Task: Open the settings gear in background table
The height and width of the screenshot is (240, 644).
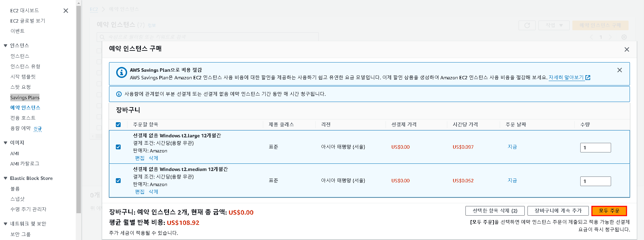Action: [624, 37]
